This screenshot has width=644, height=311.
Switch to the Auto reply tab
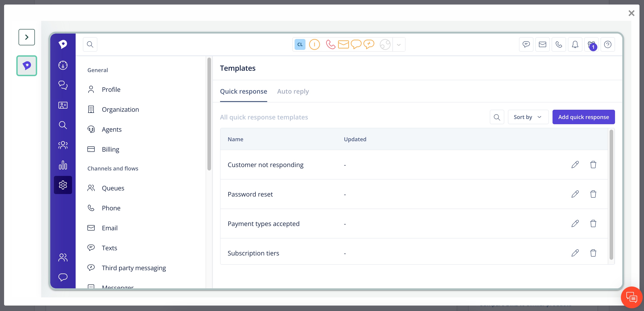click(x=293, y=91)
